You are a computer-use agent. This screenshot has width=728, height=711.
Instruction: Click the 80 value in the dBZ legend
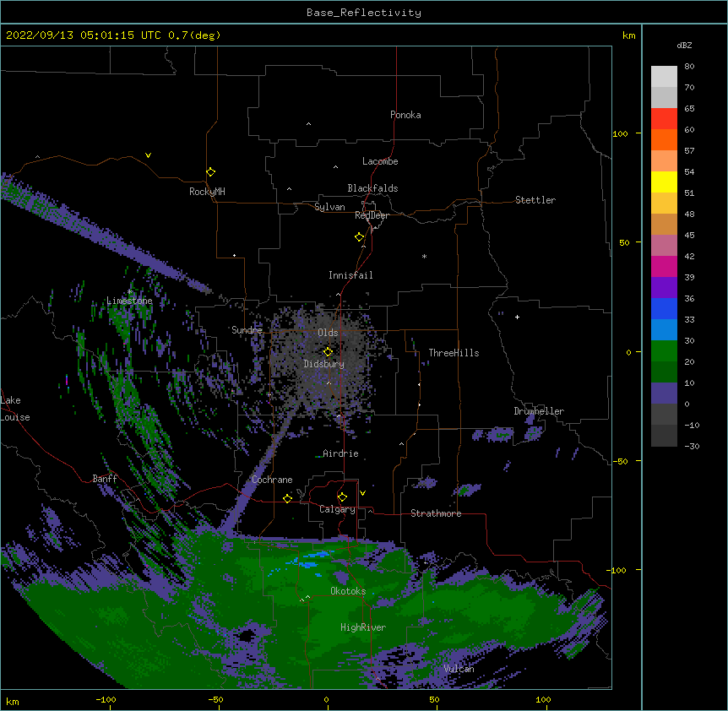pos(689,67)
